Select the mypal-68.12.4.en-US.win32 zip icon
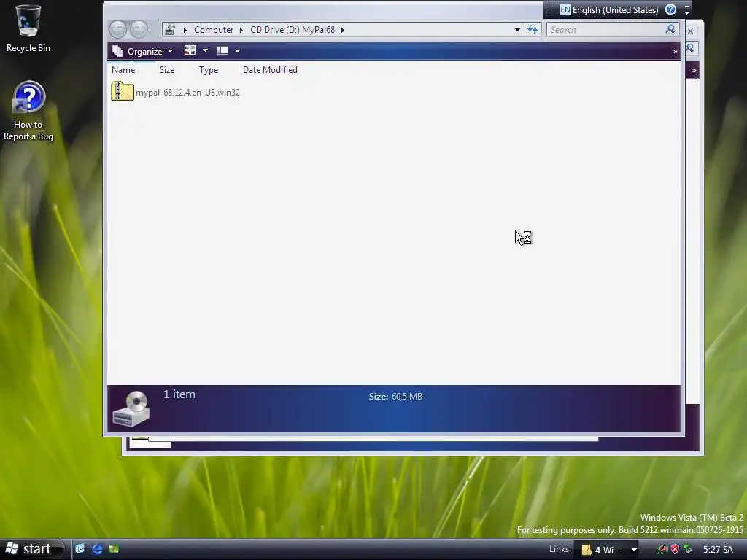The height and width of the screenshot is (560, 747). (x=123, y=91)
